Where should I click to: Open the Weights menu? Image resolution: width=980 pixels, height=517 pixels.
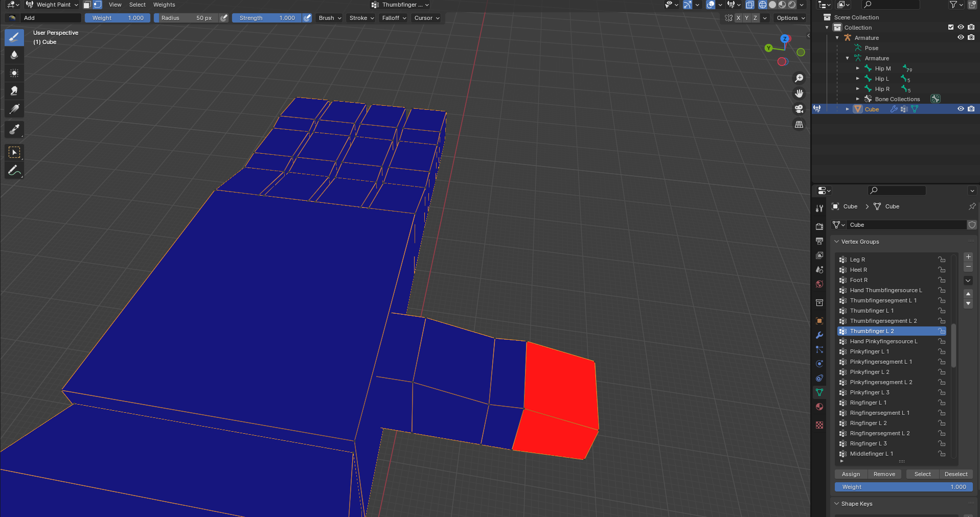coord(164,5)
